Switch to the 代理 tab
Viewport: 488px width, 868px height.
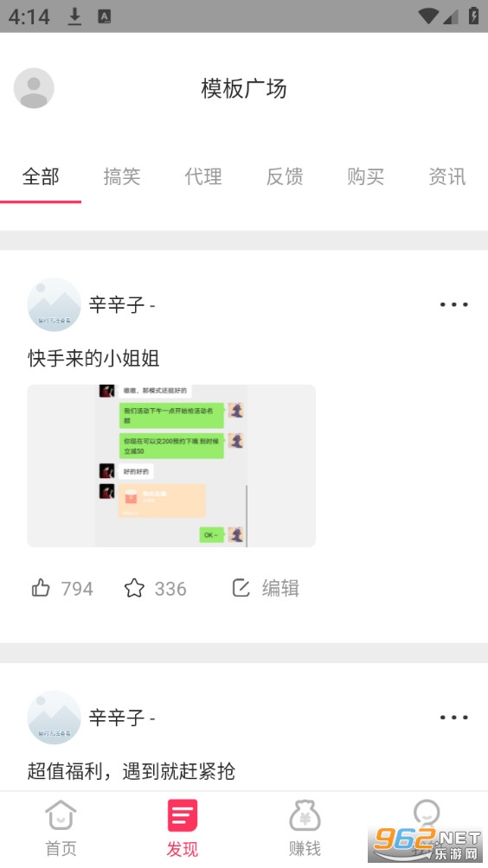pyautogui.click(x=203, y=176)
